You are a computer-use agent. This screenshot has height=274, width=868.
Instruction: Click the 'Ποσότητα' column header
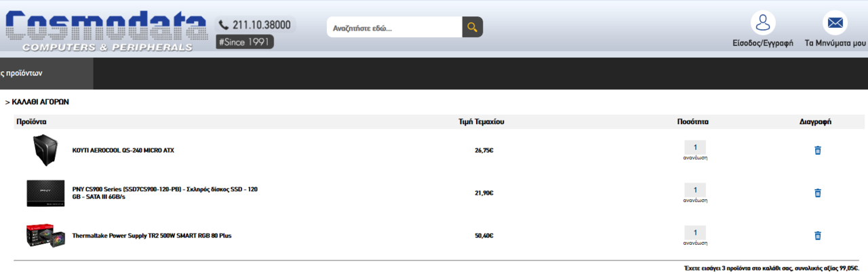693,122
